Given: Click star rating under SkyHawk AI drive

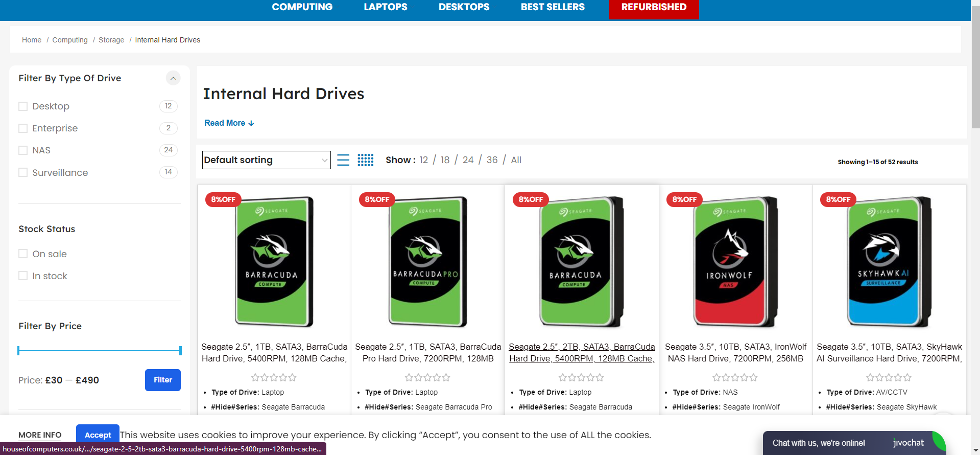Looking at the screenshot, I should click(889, 378).
